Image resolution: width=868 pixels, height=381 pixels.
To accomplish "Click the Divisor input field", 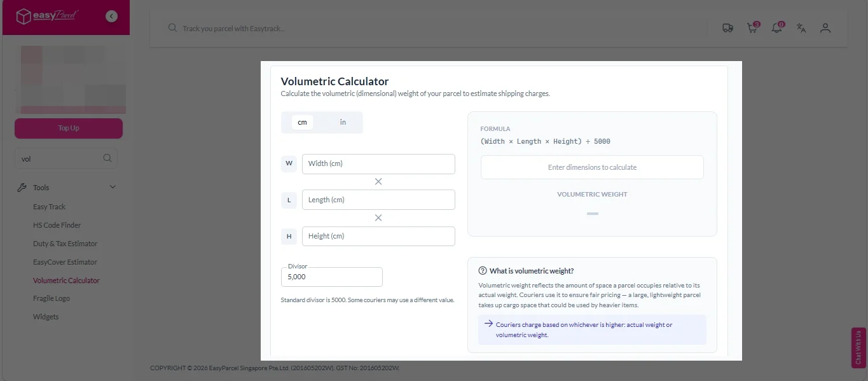I will click(331, 277).
